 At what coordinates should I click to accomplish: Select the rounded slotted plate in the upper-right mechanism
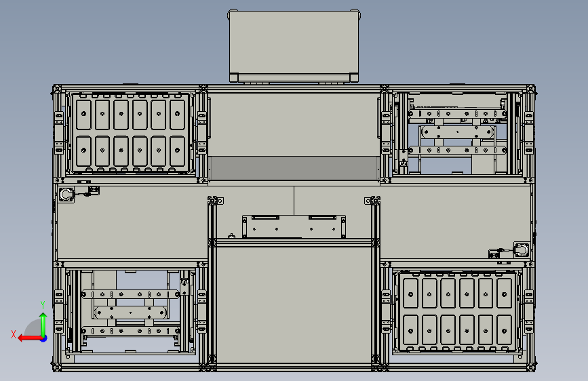(457, 132)
